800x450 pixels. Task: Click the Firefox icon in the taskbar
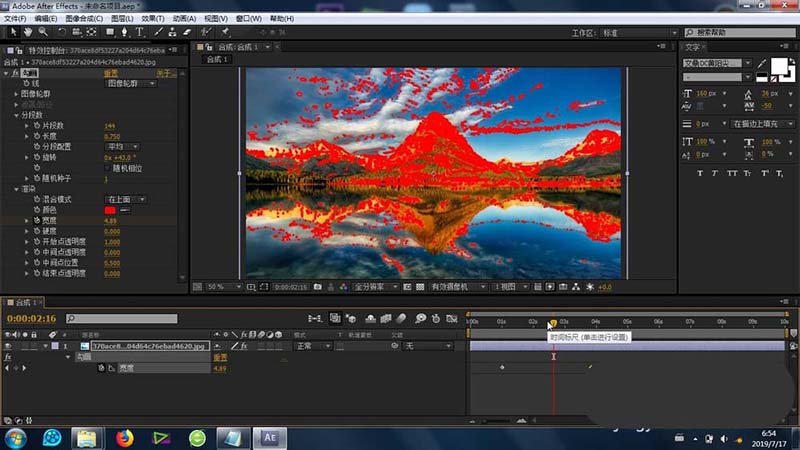click(124, 437)
